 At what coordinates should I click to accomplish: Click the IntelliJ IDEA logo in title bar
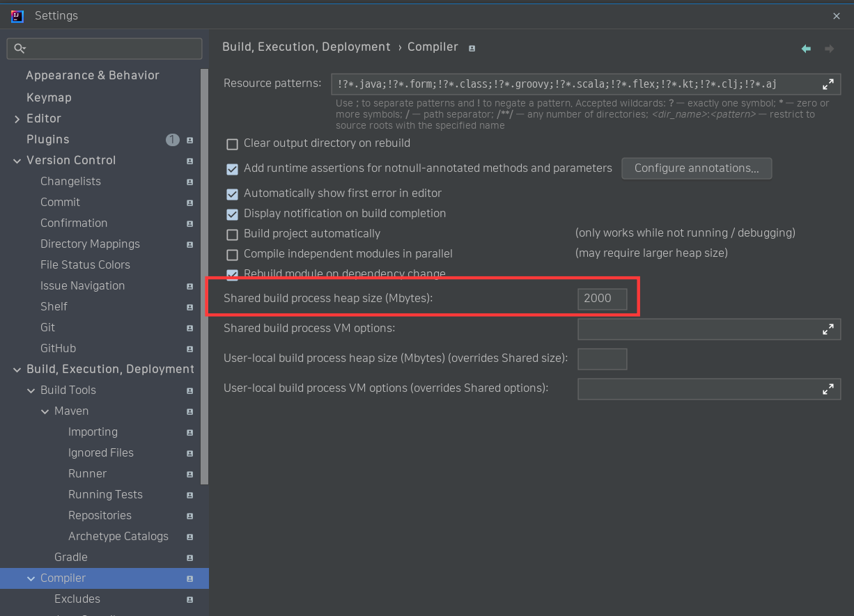click(x=17, y=15)
